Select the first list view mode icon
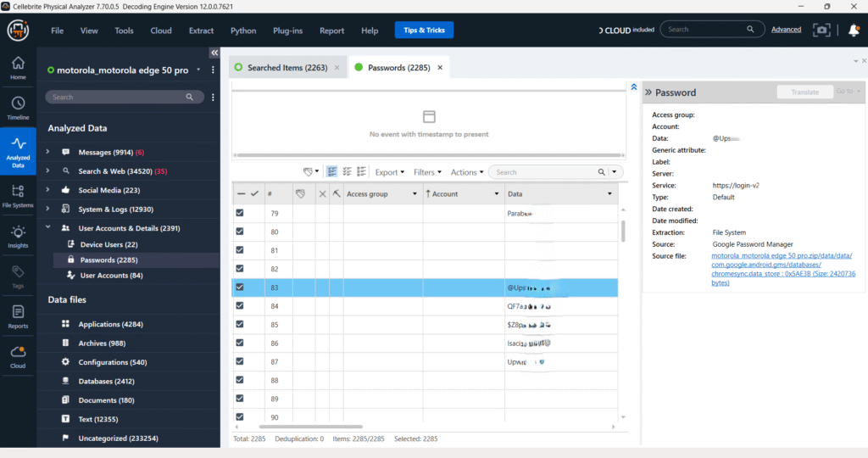Viewport: 868px width, 458px height. (331, 171)
